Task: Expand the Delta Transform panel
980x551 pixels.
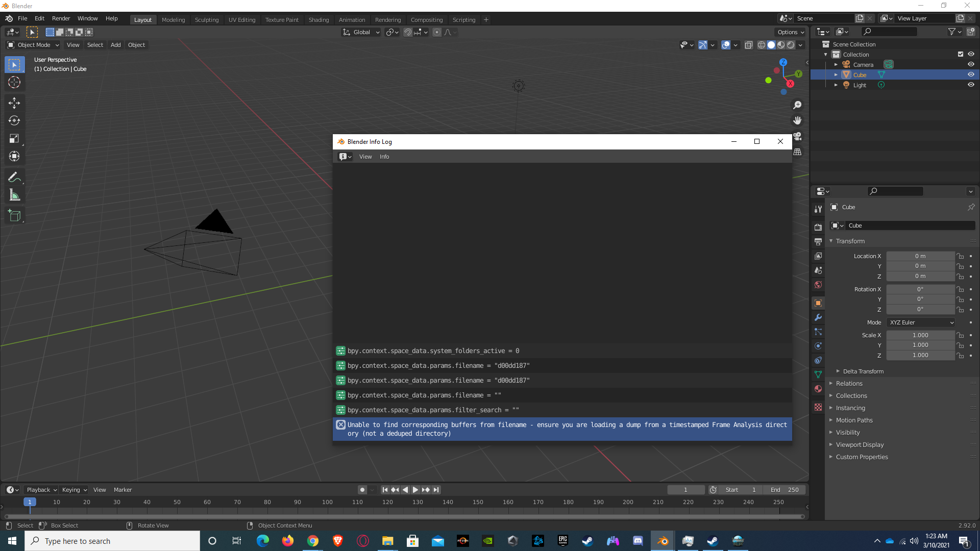Action: pos(863,371)
